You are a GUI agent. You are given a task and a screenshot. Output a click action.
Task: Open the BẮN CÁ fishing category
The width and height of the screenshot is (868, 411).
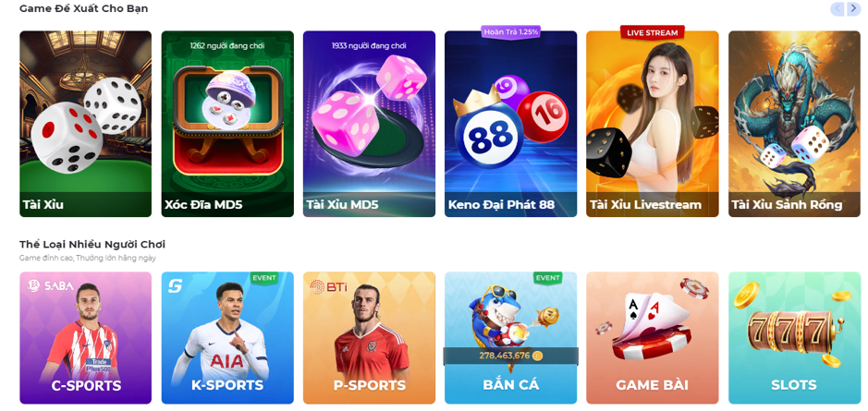click(x=511, y=338)
